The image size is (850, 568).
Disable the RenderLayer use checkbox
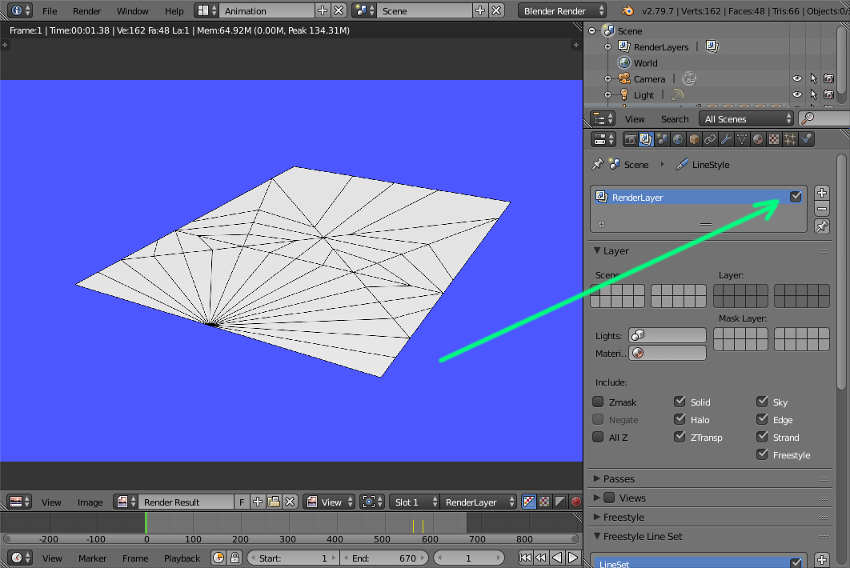tap(795, 197)
